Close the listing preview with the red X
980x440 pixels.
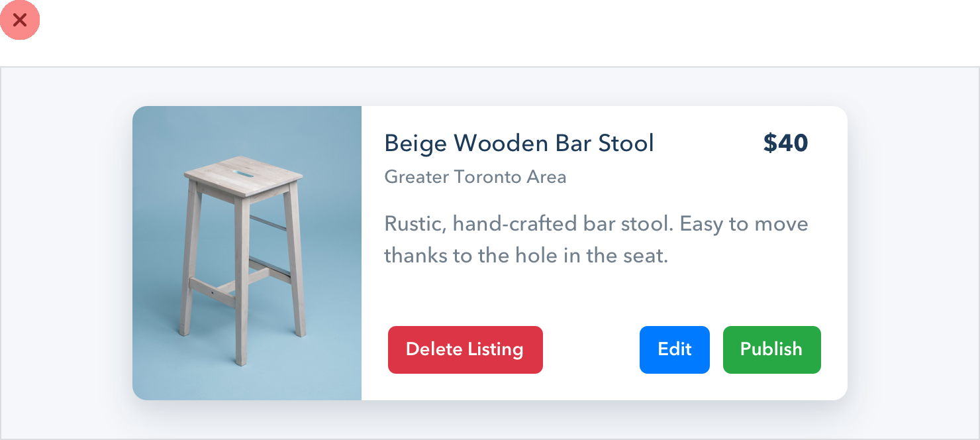(20, 20)
